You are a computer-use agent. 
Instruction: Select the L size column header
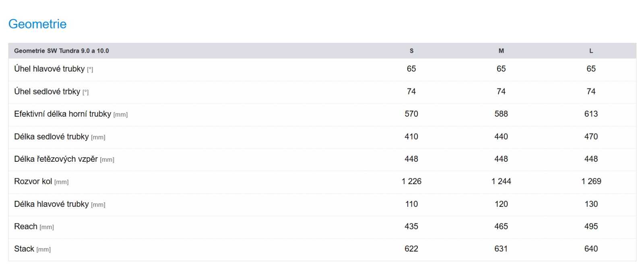pos(591,51)
